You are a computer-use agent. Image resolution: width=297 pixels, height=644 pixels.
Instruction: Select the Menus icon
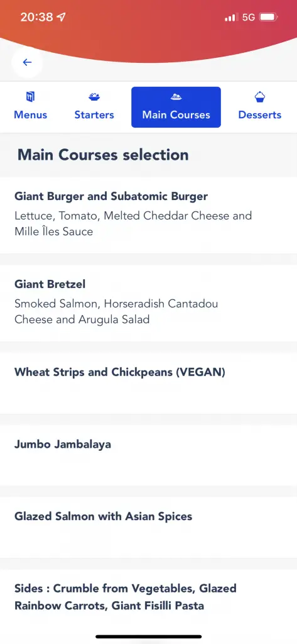point(30,97)
